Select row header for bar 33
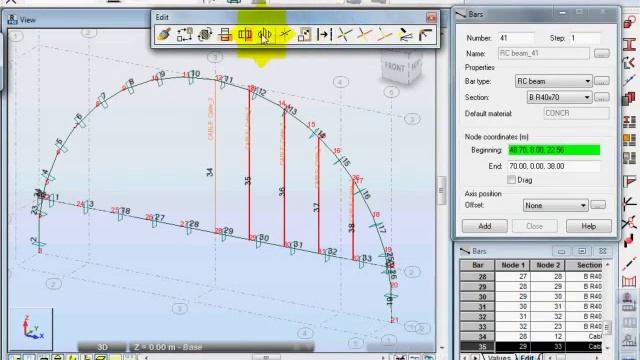 478,327
